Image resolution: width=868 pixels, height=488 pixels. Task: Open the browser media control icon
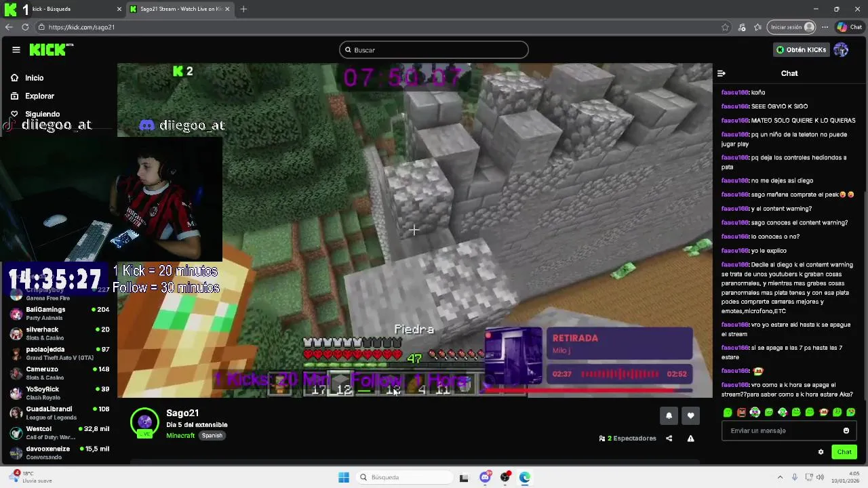[x=742, y=27]
